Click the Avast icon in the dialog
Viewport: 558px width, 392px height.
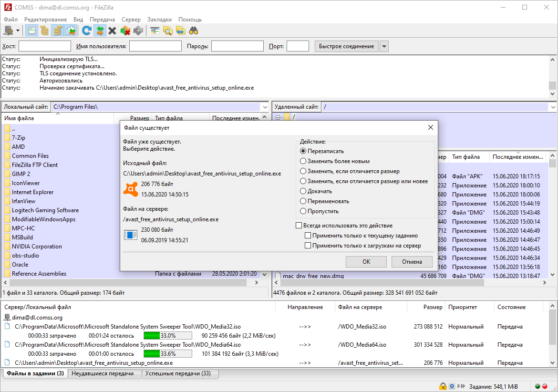pos(131,189)
